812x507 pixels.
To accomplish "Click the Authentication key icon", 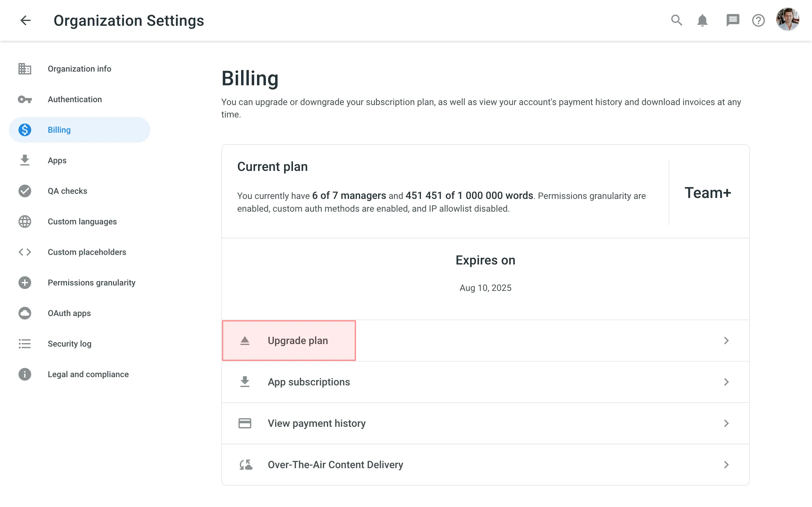I will tap(24, 99).
